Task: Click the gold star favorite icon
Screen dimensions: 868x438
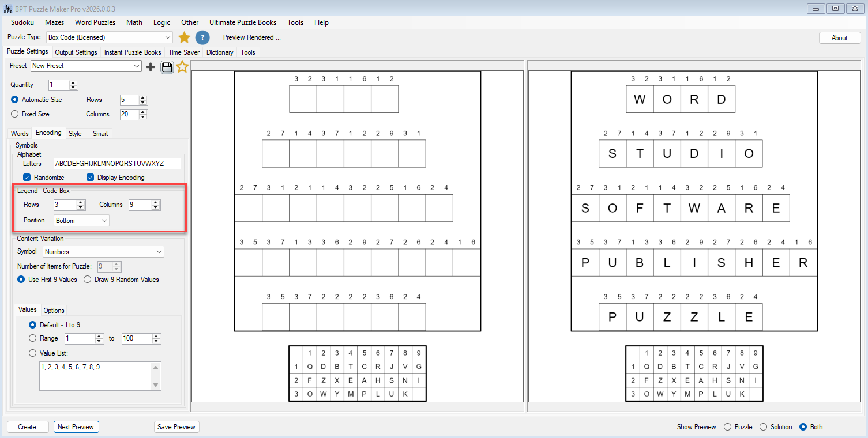Action: pyautogui.click(x=184, y=37)
